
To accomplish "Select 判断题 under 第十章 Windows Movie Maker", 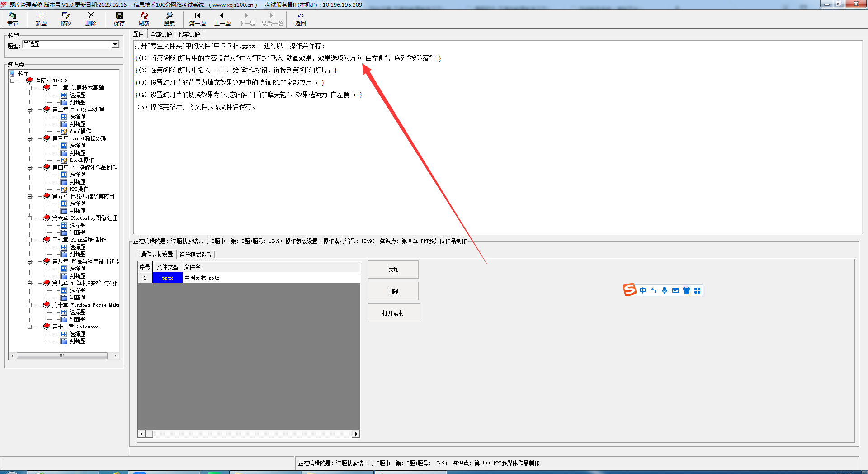I will (x=77, y=319).
